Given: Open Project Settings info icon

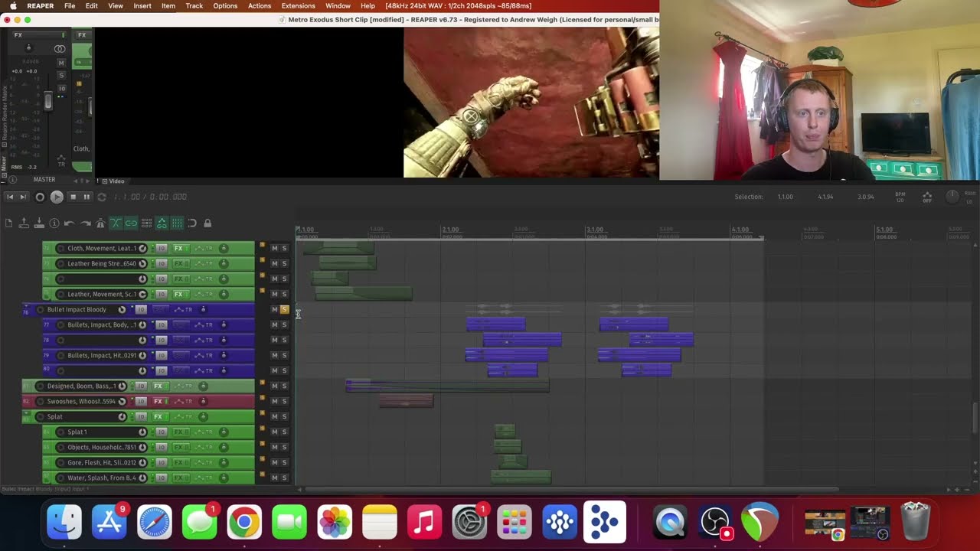Looking at the screenshot, I should pos(54,223).
